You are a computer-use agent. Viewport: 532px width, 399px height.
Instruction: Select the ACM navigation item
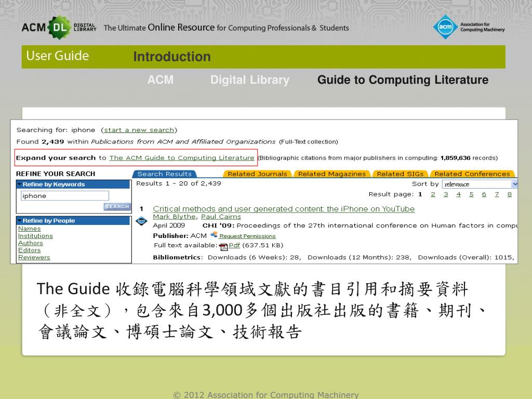(161, 79)
